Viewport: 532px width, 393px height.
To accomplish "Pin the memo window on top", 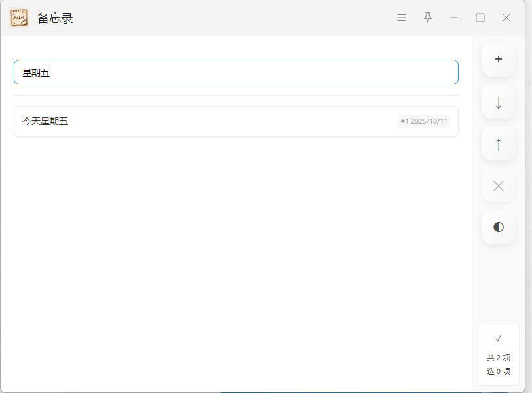I will click(428, 18).
